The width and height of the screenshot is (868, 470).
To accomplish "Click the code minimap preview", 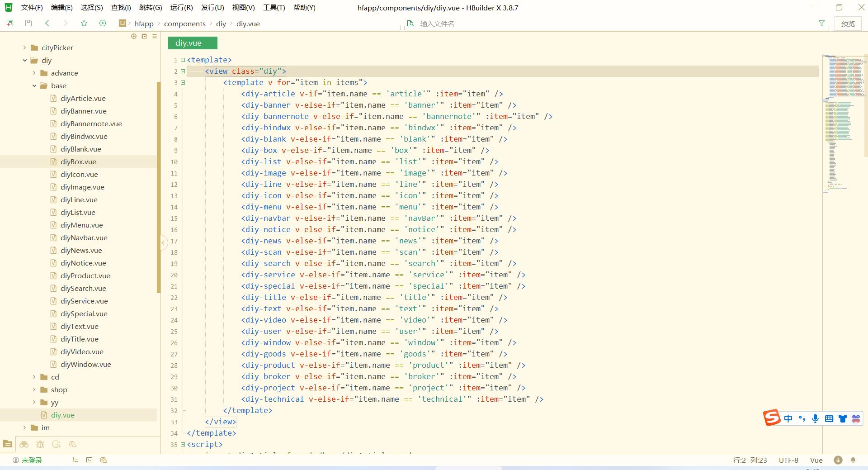I will pyautogui.click(x=843, y=124).
